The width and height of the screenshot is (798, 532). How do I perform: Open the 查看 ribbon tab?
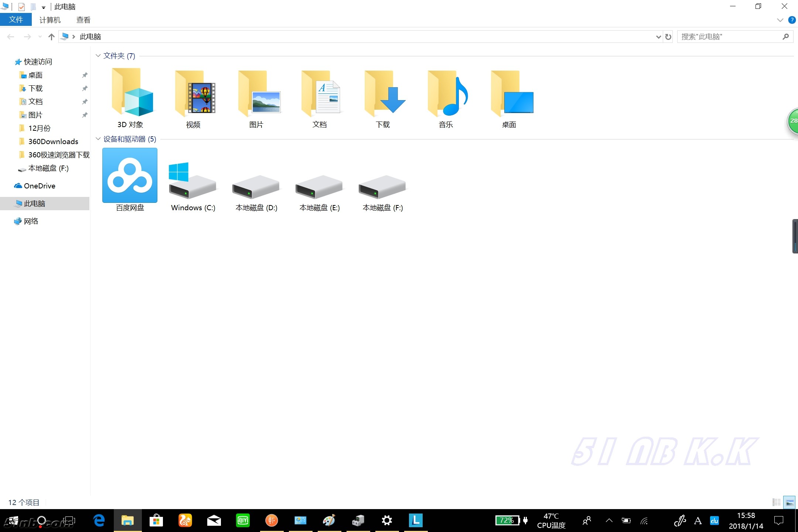point(83,20)
